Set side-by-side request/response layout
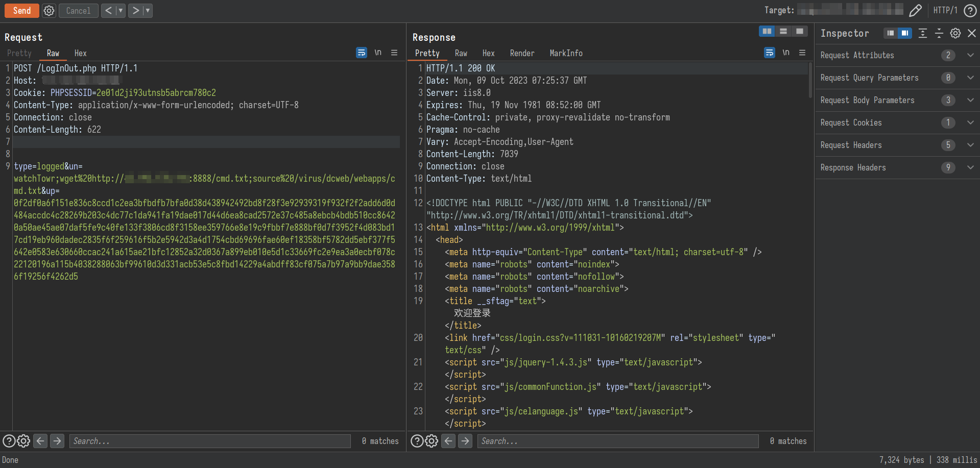The width and height of the screenshot is (980, 468). [767, 32]
